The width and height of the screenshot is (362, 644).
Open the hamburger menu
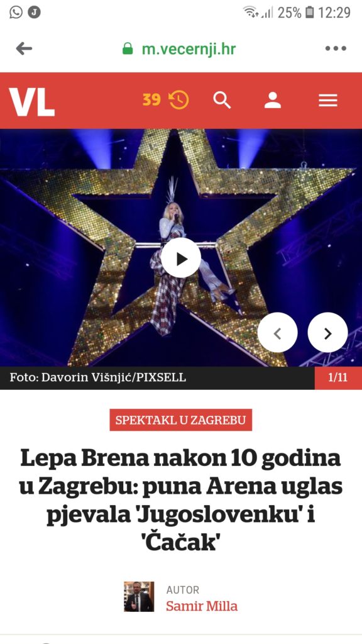(x=328, y=100)
